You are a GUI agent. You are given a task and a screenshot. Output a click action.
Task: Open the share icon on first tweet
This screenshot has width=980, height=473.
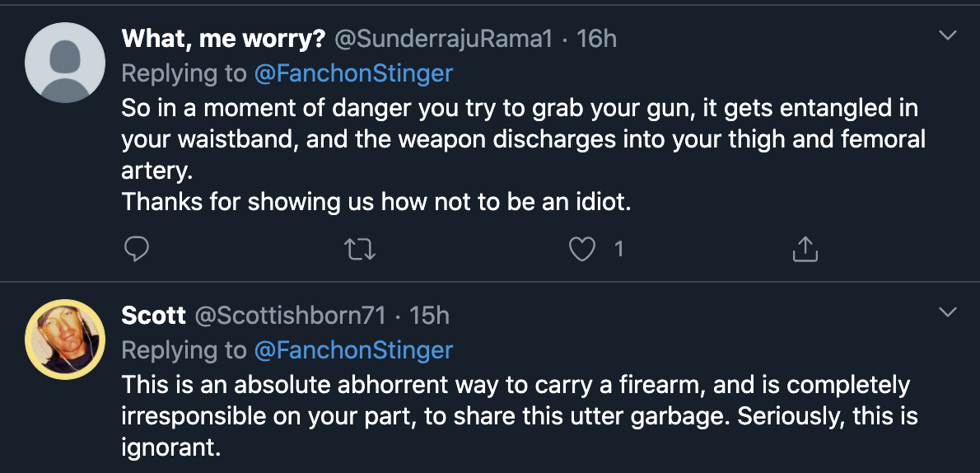tap(805, 249)
